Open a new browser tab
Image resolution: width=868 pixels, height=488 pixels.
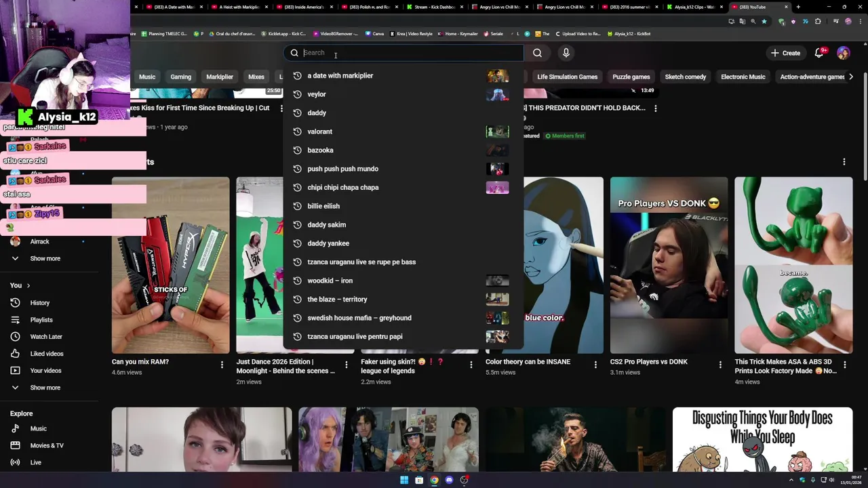tap(798, 7)
